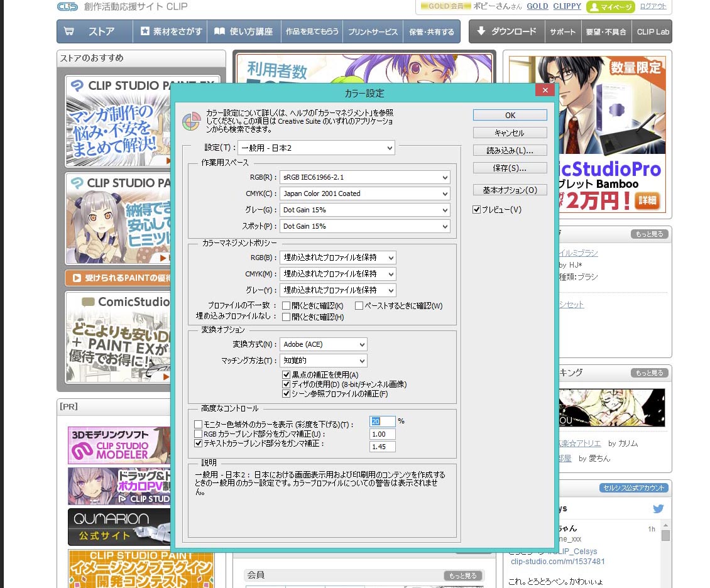Open ダウンロード in the site nav
This screenshot has width=710, height=588.
[507, 31]
